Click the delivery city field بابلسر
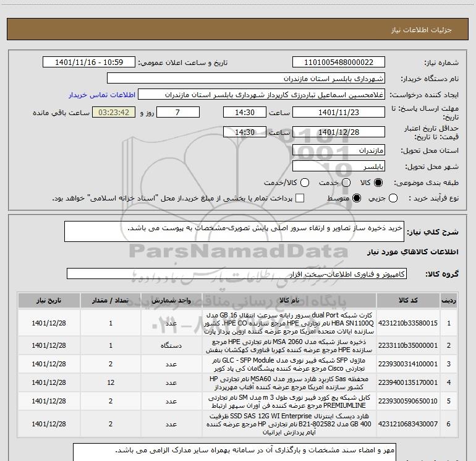 pos(339,166)
